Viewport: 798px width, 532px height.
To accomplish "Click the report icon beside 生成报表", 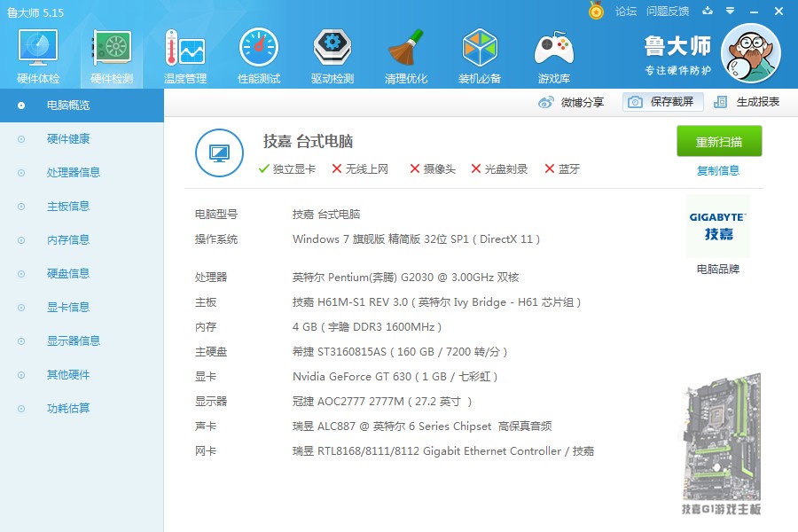I will tap(720, 102).
